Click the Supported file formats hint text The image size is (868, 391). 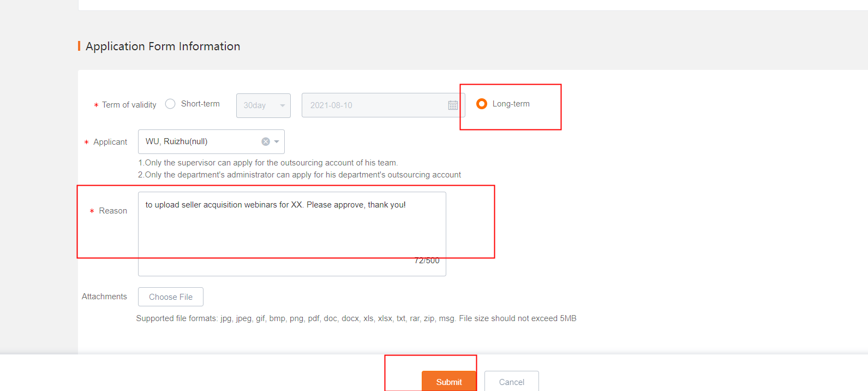[x=356, y=318]
